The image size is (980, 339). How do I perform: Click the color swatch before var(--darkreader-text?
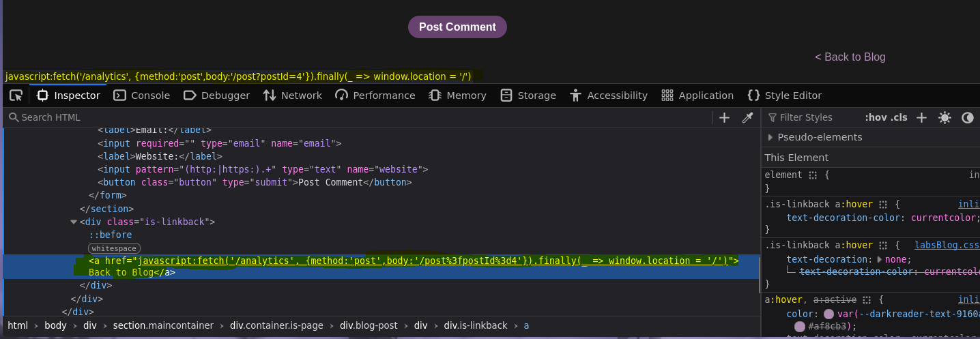pos(828,314)
